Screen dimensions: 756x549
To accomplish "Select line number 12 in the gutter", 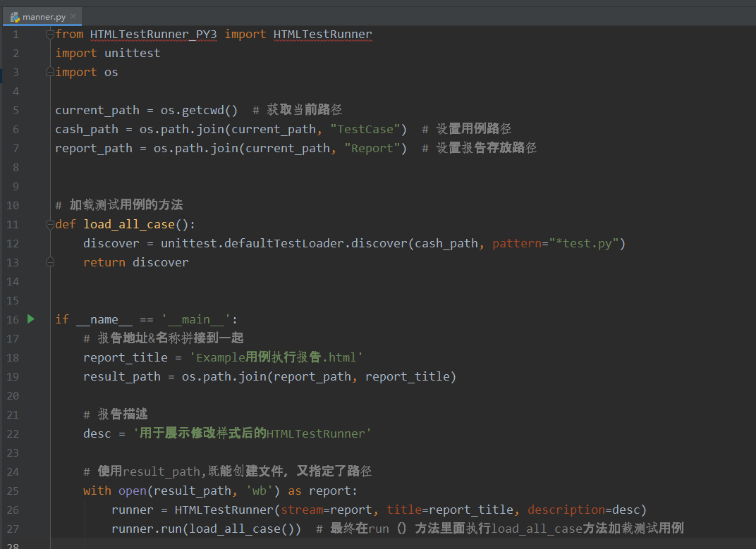I will coord(13,243).
